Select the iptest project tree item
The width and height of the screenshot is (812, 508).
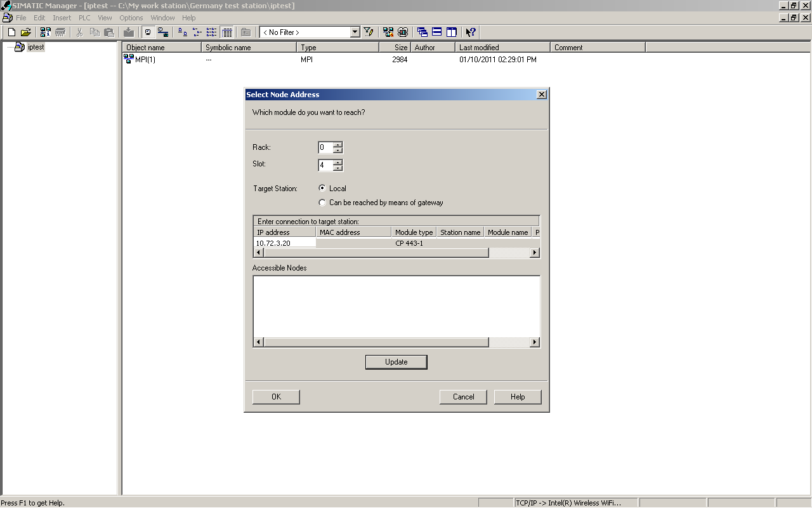36,48
